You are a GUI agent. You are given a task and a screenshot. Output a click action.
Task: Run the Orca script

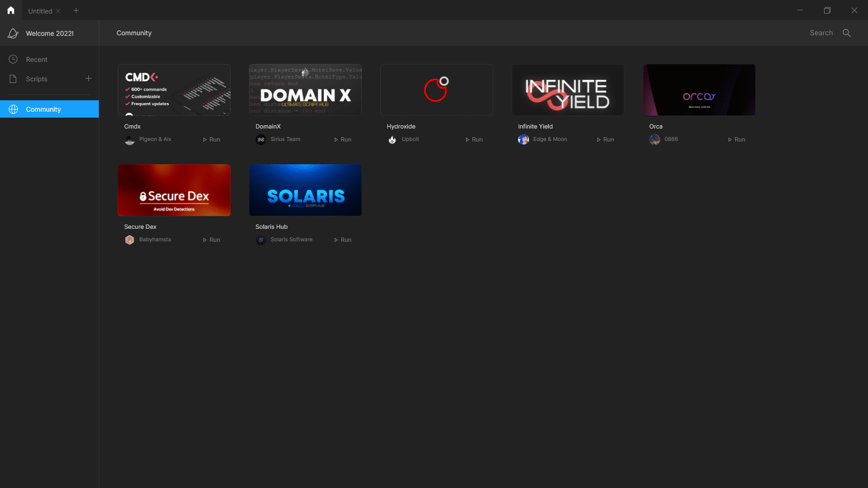(737, 140)
